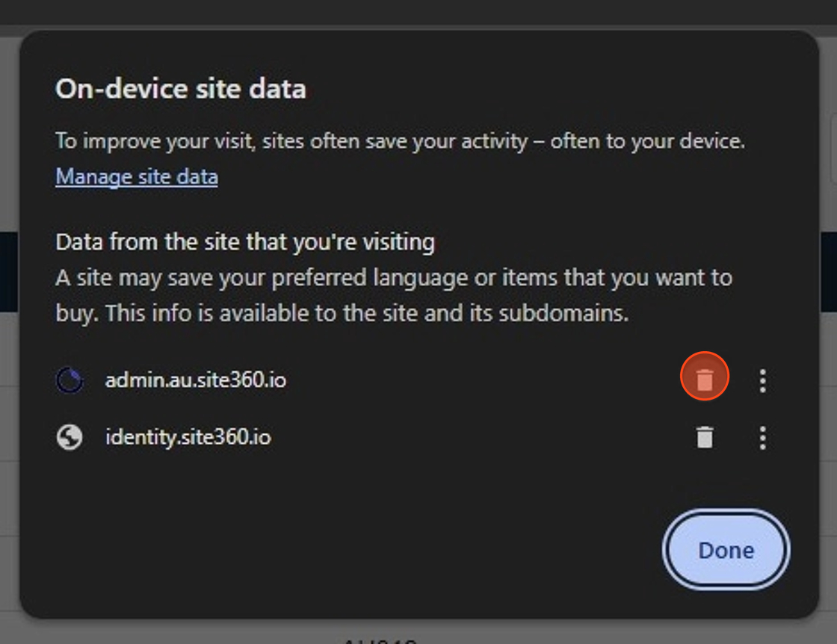
Task: Click the trash icon beside identity.site360.io
Action: tap(705, 437)
